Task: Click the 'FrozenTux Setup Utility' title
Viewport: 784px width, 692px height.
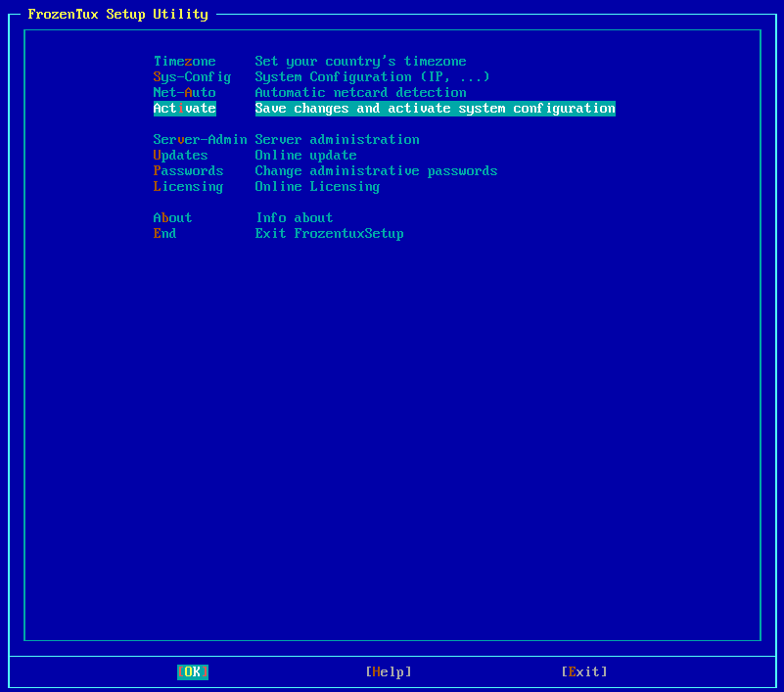Action: click(117, 14)
